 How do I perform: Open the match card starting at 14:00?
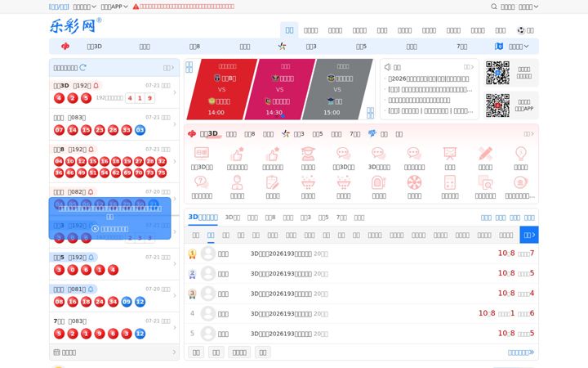(x=221, y=89)
